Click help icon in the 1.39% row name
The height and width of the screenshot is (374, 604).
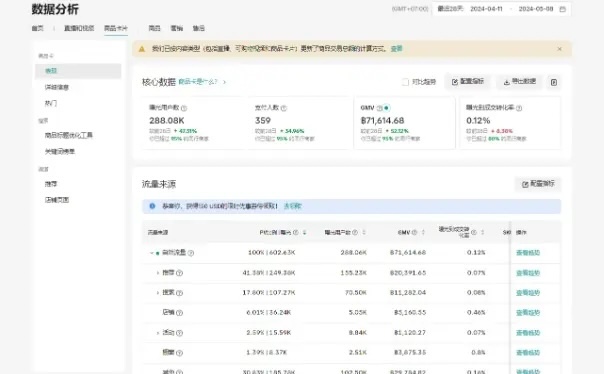pyautogui.click(x=180, y=353)
